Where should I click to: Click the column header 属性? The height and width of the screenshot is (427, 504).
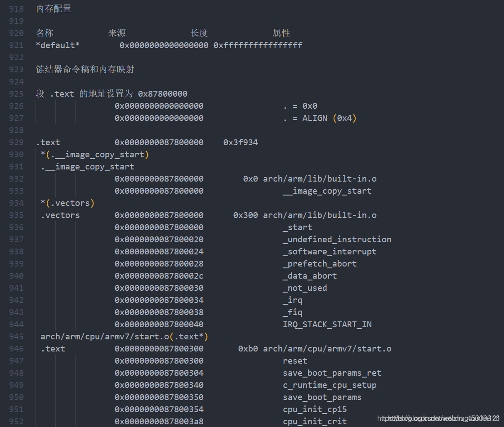tap(281, 33)
